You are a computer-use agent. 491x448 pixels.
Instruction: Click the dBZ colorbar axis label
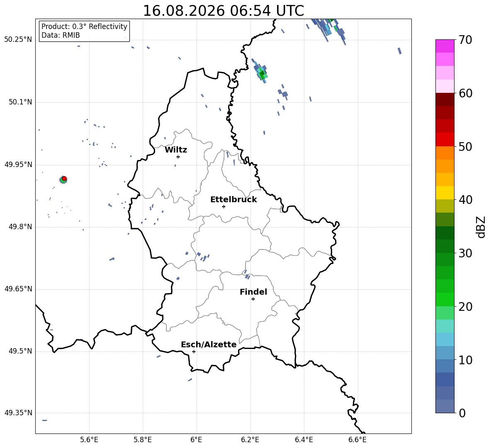[x=481, y=227]
